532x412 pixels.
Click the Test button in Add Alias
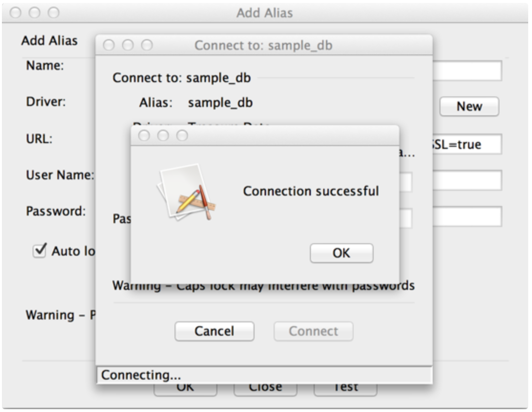[346, 390]
